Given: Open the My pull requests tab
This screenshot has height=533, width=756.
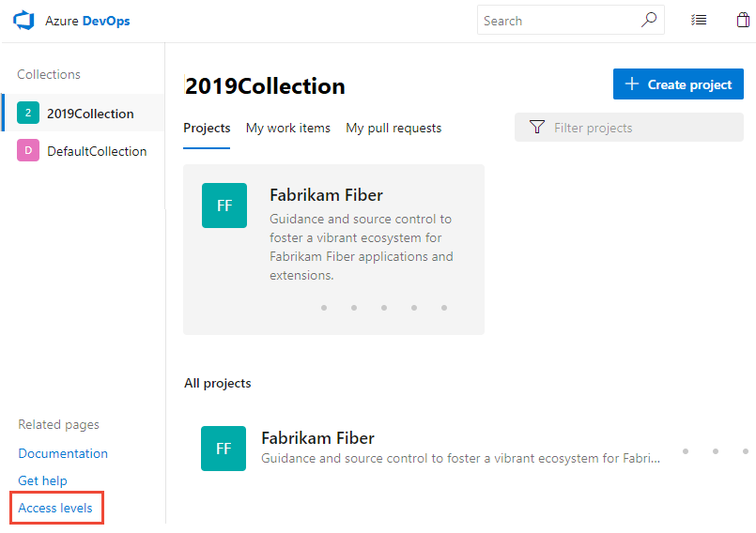Looking at the screenshot, I should (393, 128).
